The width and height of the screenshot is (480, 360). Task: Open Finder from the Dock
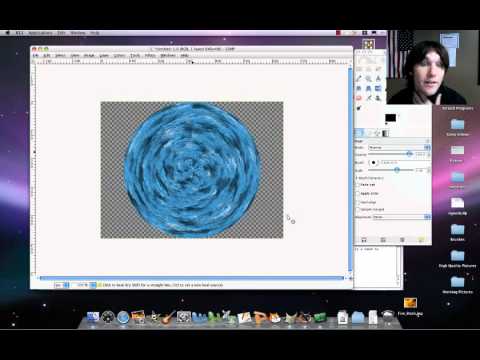point(93,317)
